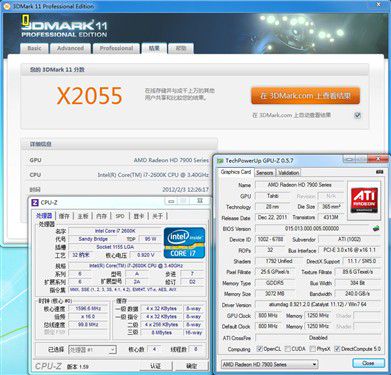Click the GPU-Z title bar icon
This screenshot has height=375, width=391.
click(x=221, y=161)
